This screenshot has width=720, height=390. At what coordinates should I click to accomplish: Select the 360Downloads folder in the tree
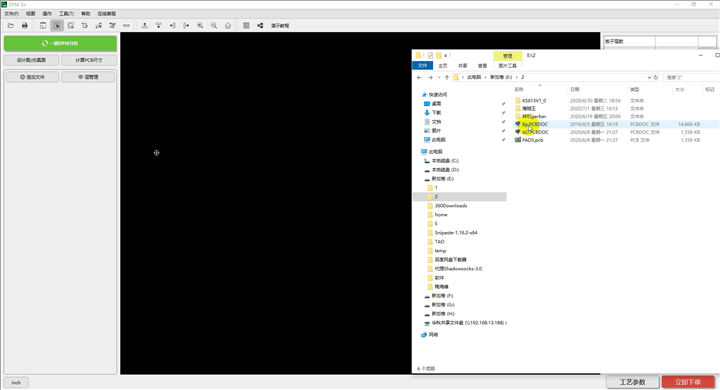450,206
